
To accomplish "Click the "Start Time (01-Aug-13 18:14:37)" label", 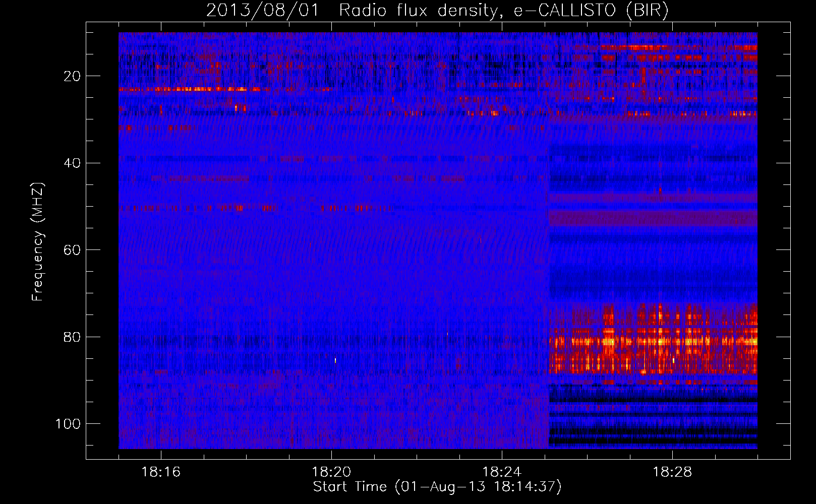I will 437,487.
